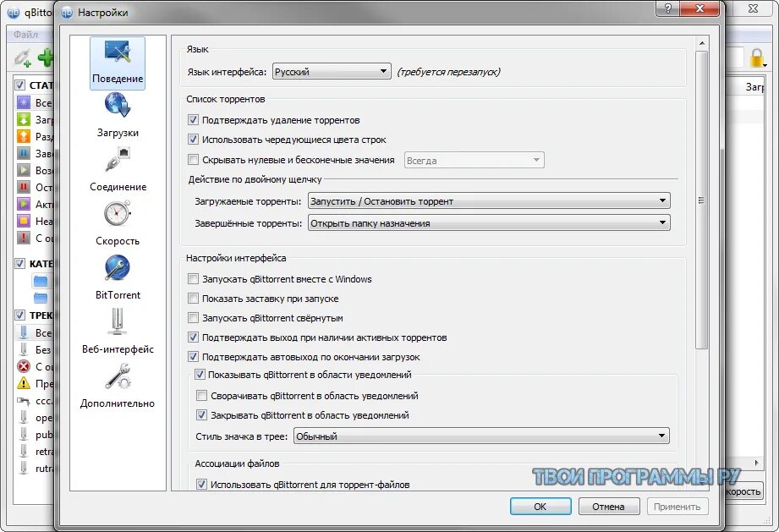Select the red paused status filter in main window

coord(24,187)
